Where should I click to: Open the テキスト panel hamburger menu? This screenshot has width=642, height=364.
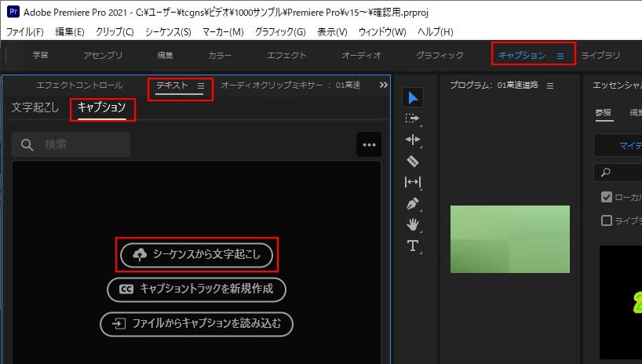click(201, 86)
